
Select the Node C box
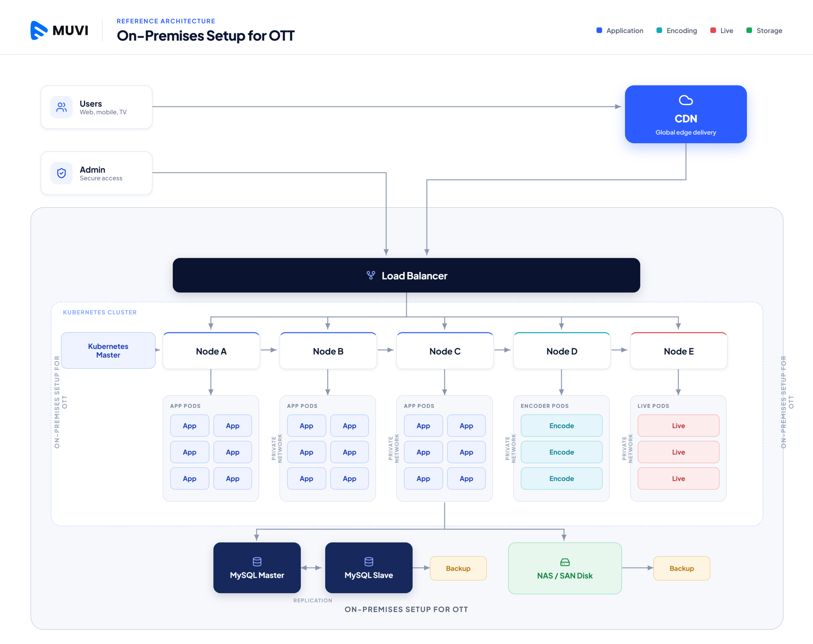445,350
